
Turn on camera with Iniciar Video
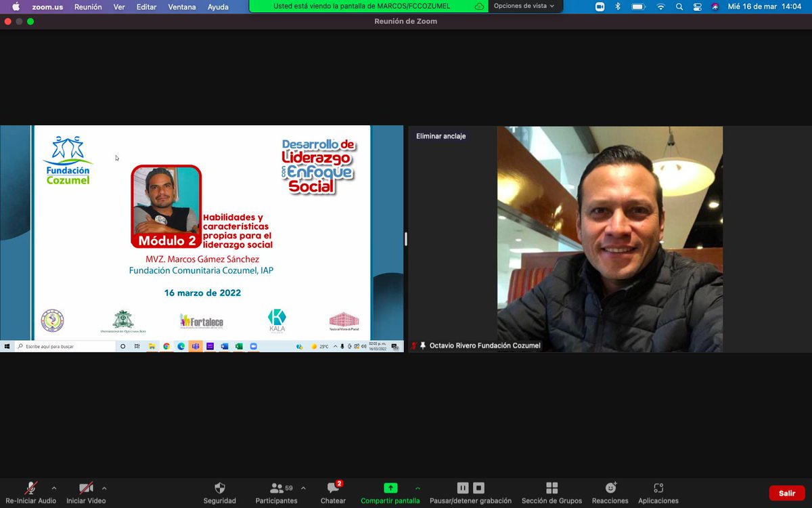(86, 492)
